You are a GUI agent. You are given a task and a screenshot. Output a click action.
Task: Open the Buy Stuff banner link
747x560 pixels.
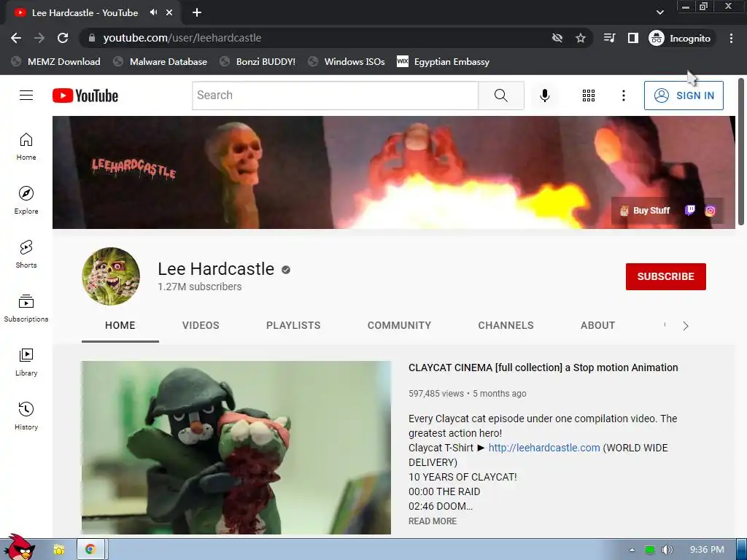click(x=645, y=211)
